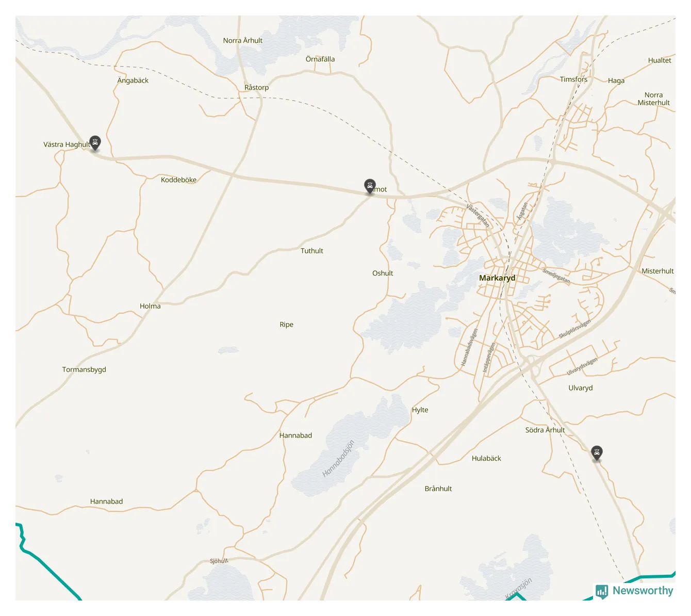This screenshot has height=616, width=691.
Task: Select the Hannabadsjön lake label
Action: point(339,459)
